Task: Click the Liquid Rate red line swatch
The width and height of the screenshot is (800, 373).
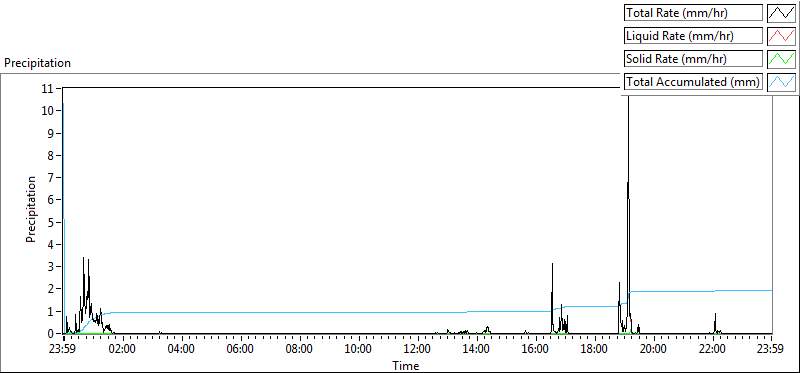Action: [782, 36]
